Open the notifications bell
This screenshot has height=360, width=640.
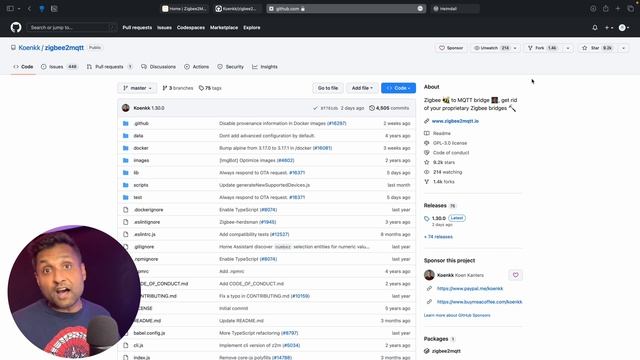coord(595,27)
